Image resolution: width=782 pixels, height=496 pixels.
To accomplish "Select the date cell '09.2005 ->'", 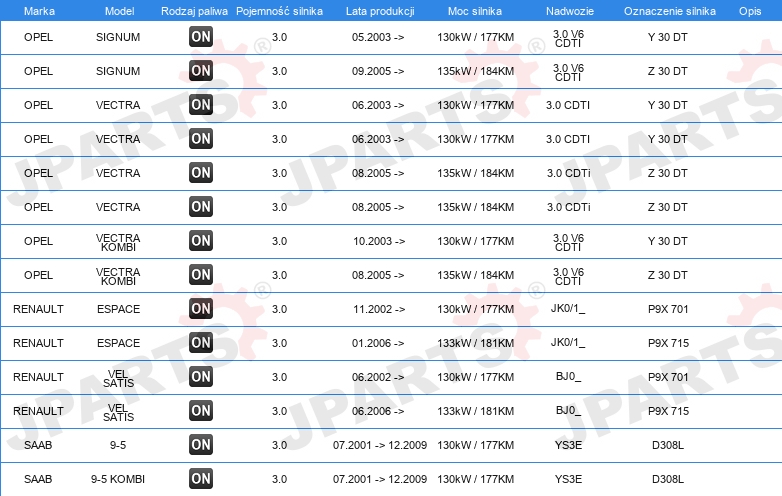I will [x=378, y=71].
